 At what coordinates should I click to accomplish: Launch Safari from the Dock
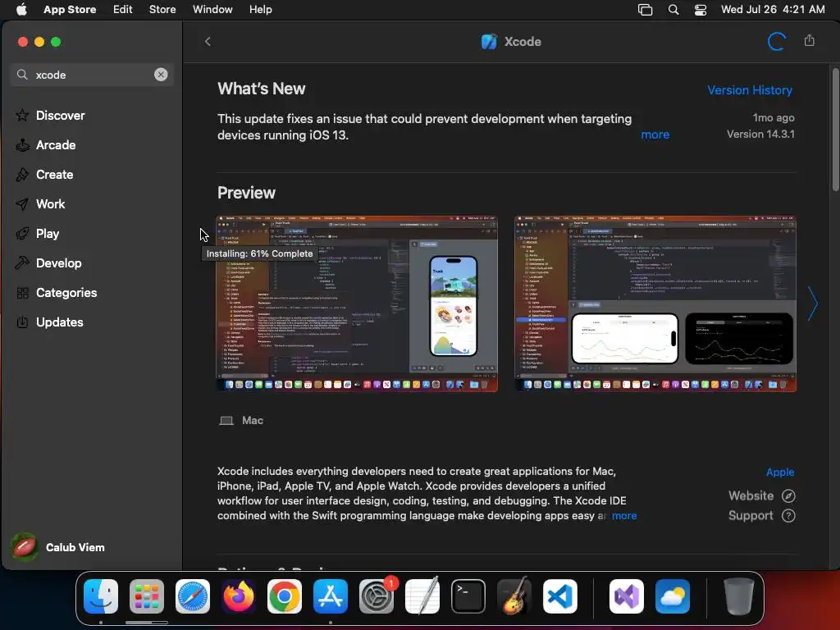point(193,596)
